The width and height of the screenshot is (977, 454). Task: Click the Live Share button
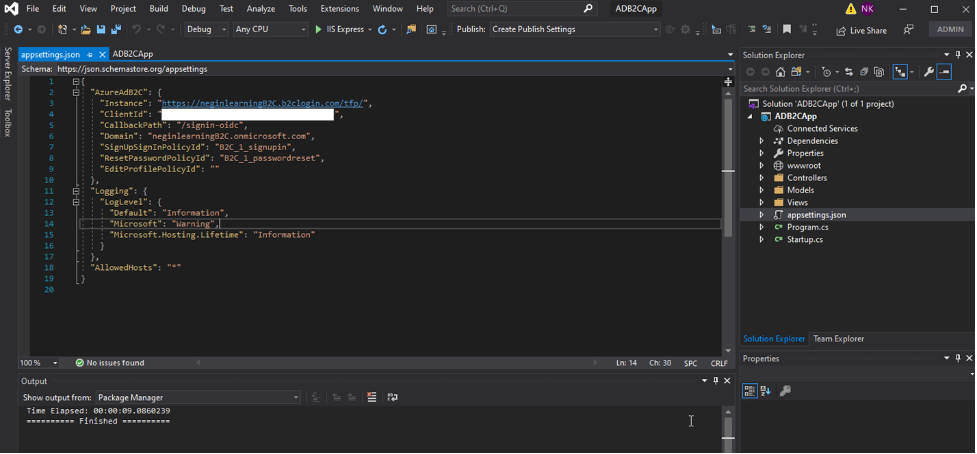click(x=860, y=30)
